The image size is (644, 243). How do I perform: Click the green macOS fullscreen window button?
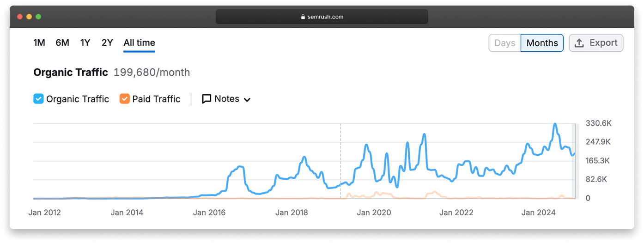[x=38, y=17]
